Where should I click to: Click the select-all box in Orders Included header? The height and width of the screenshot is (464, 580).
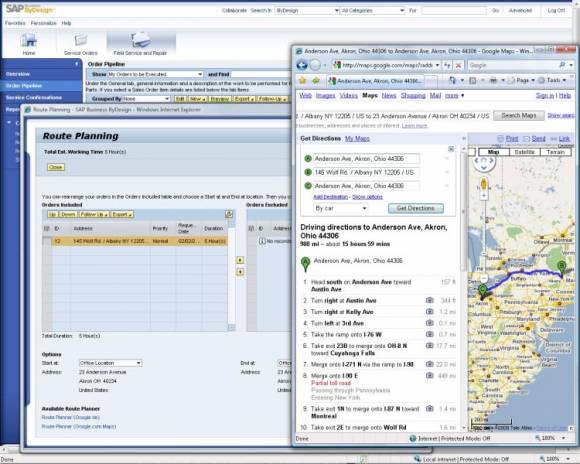(47, 229)
